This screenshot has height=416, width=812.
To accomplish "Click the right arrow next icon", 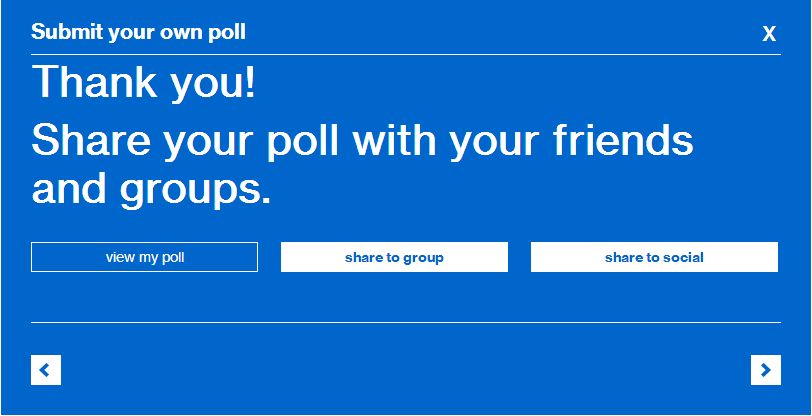I will coord(765,370).
